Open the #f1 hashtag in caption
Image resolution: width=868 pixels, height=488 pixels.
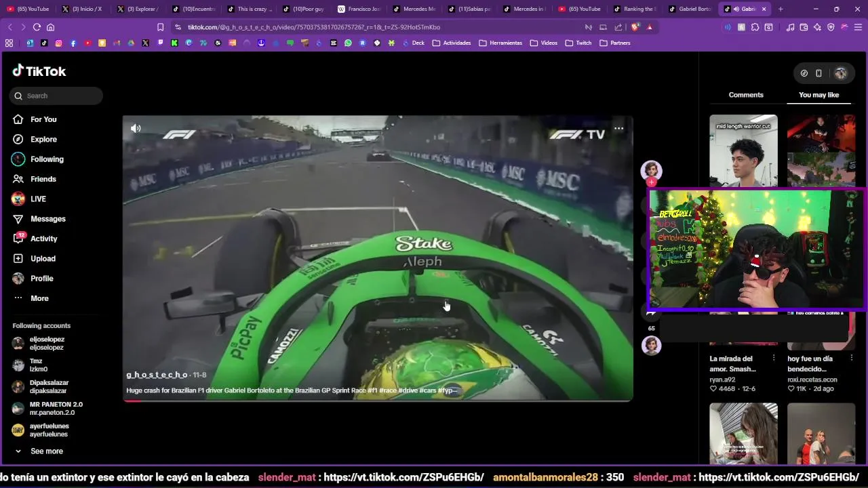[372, 390]
